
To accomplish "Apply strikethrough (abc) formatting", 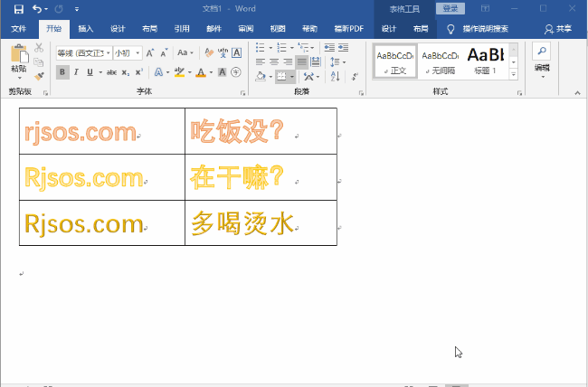I will tap(111, 72).
